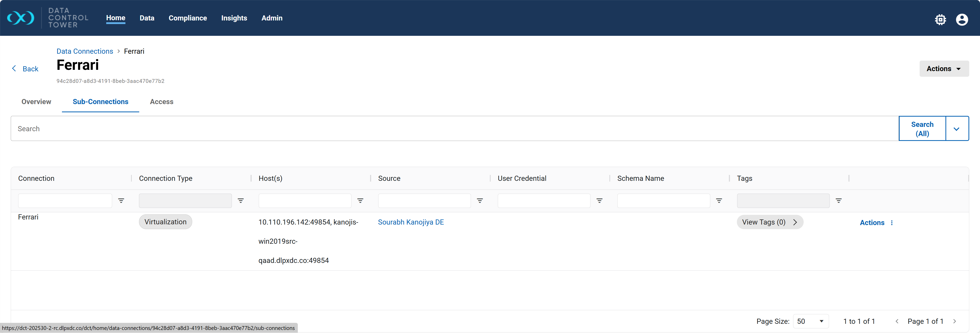Viewport: 980px width, 333px height.
Task: Open filter menu for Connection column
Action: [121, 201]
